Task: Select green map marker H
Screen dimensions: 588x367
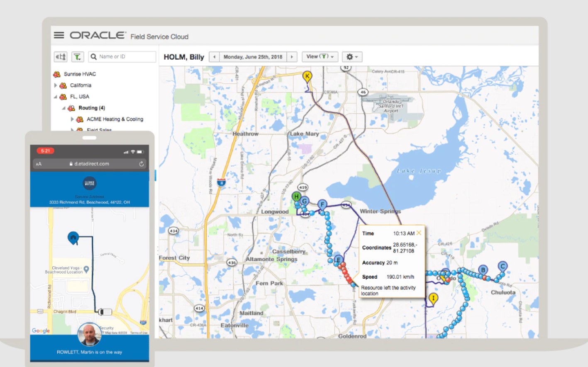Action: (x=296, y=197)
